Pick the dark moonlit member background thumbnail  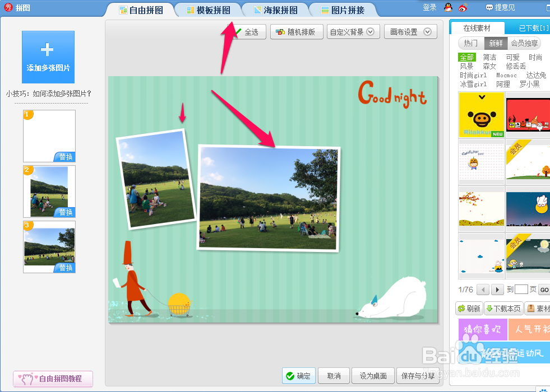(x=528, y=256)
